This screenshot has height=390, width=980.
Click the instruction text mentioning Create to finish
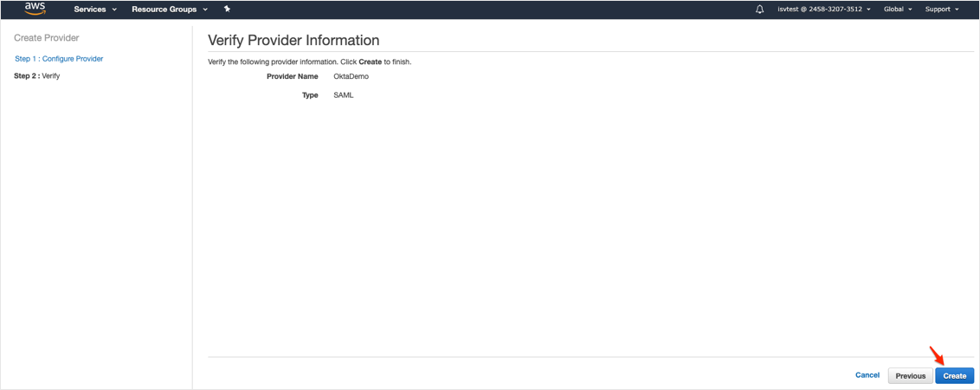pos(310,62)
